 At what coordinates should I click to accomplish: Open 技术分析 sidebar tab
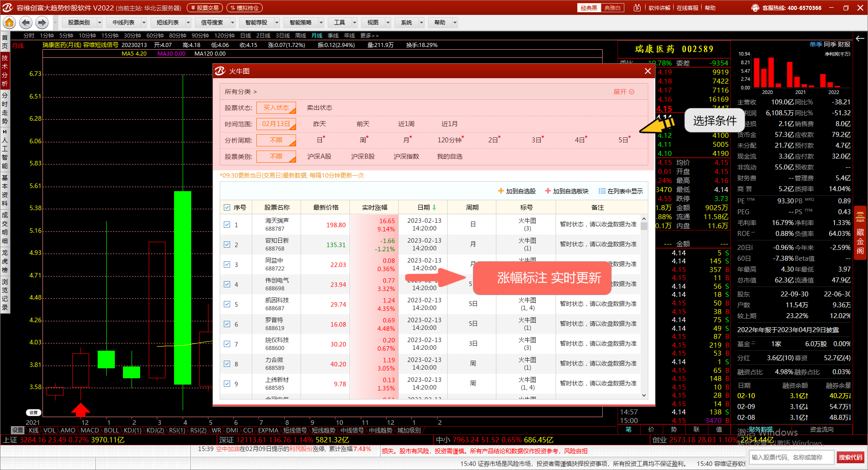tap(5, 70)
